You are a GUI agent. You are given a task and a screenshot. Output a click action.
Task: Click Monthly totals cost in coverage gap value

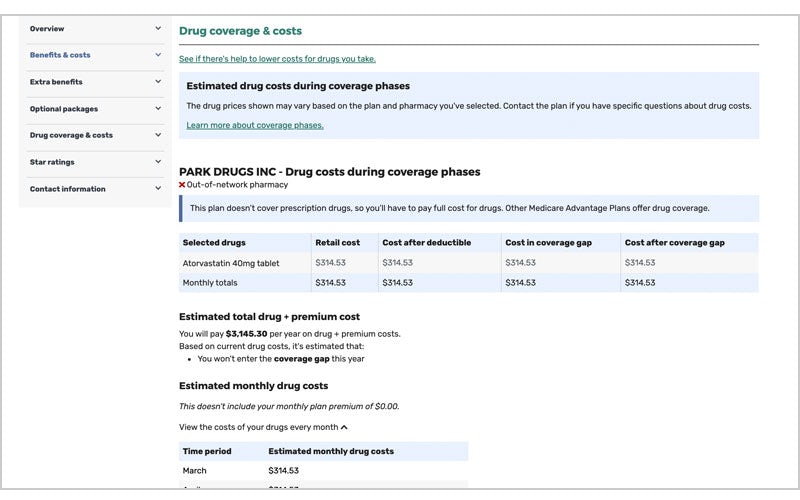pos(520,283)
